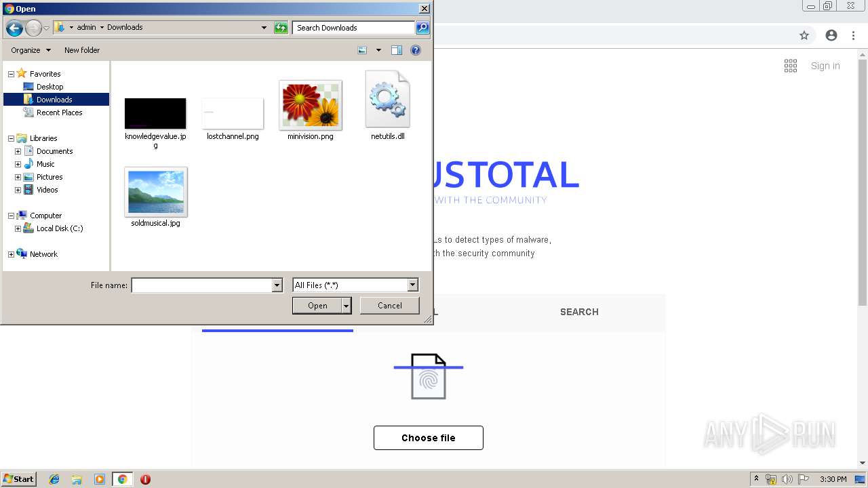Select the Pictures library
The height and width of the screenshot is (488, 868).
[x=50, y=177]
